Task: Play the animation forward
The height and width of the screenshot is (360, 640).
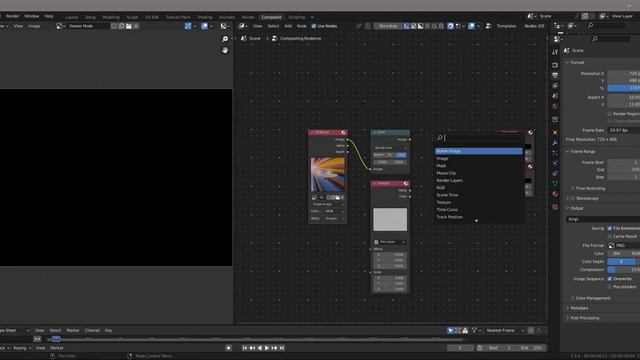Action: click(267, 348)
